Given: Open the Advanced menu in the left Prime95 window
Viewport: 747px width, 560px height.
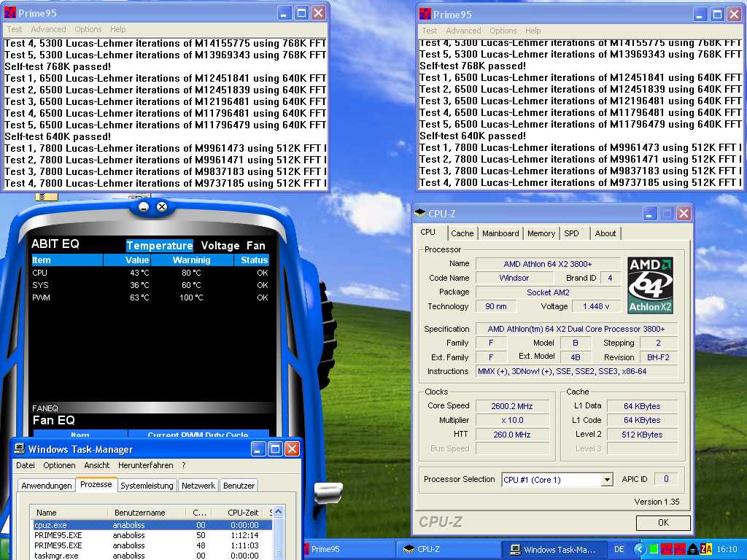Looking at the screenshot, I should click(48, 29).
